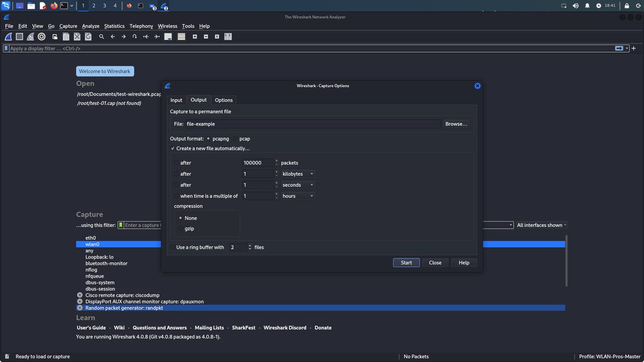Image resolution: width=644 pixels, height=362 pixels.
Task: Expand the hours unit dropdown
Action: [x=298, y=196]
